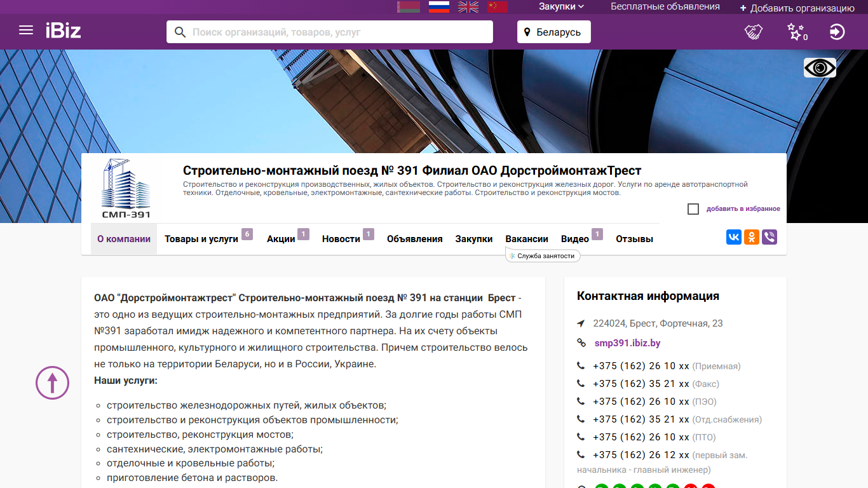The image size is (868, 488).
Task: Open the Акции tab
Action: (x=281, y=239)
